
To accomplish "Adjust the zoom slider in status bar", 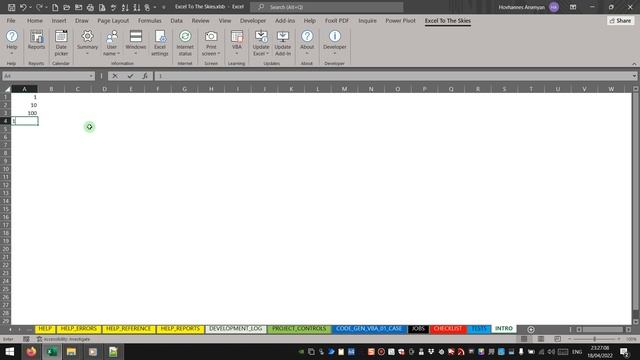I will [x=594, y=339].
